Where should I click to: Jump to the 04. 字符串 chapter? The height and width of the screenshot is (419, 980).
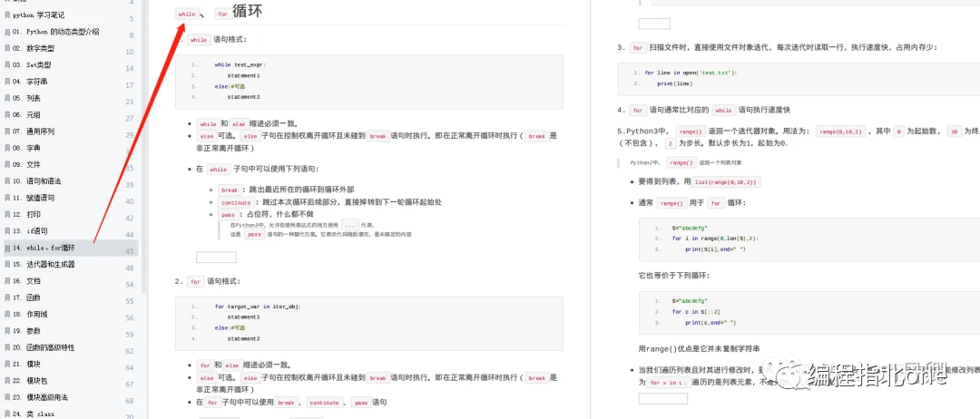click(30, 82)
